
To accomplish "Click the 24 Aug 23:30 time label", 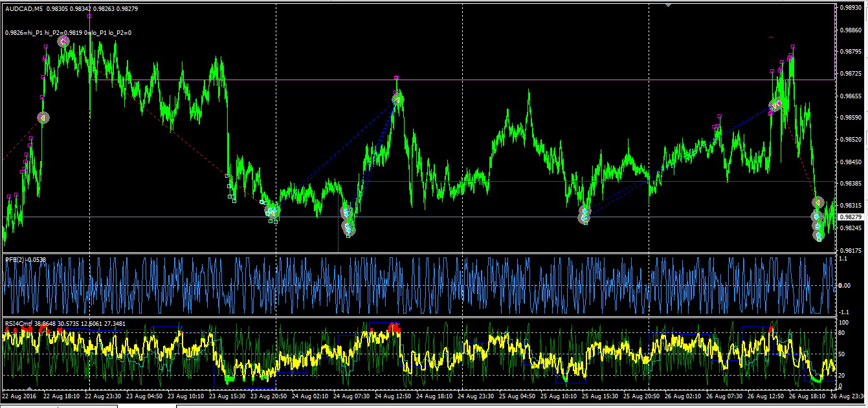I will (477, 396).
